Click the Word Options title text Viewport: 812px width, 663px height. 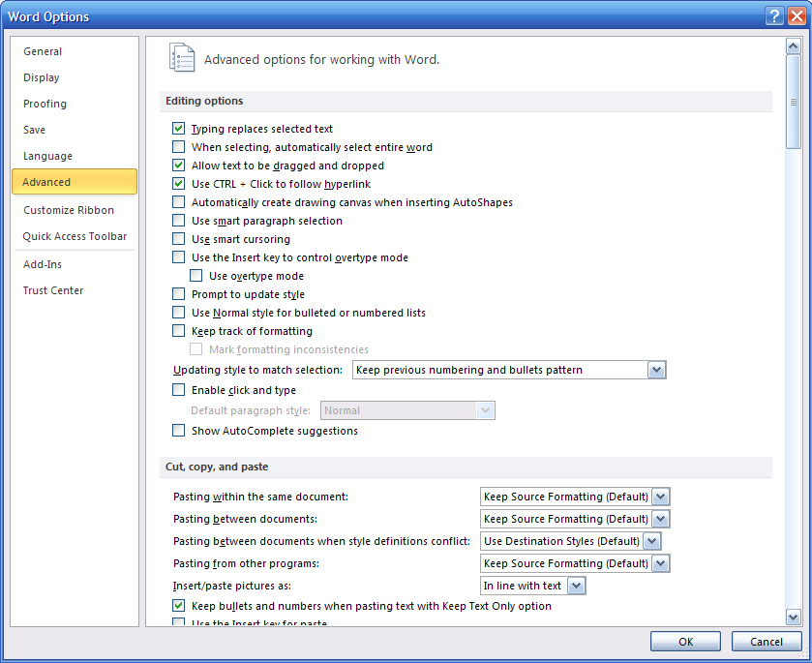click(48, 17)
